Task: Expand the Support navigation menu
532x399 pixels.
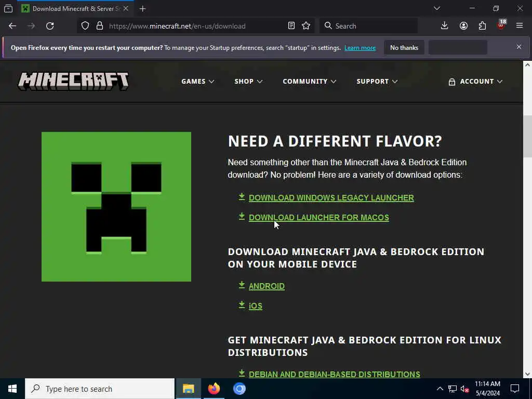Action: [377, 82]
